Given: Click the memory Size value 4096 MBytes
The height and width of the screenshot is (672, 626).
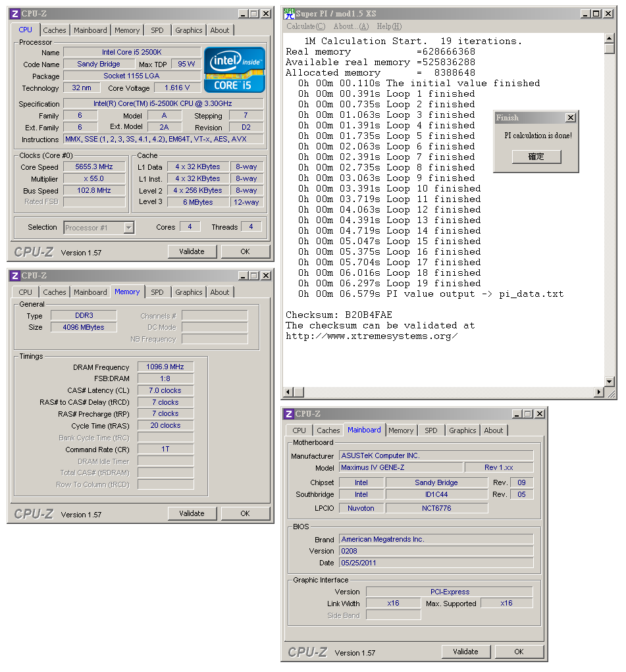Looking at the screenshot, I should (84, 327).
